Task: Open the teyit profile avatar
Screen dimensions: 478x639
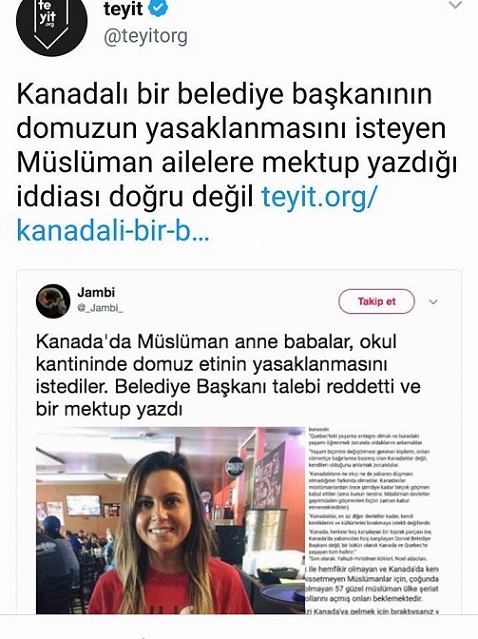Action: [x=52, y=22]
